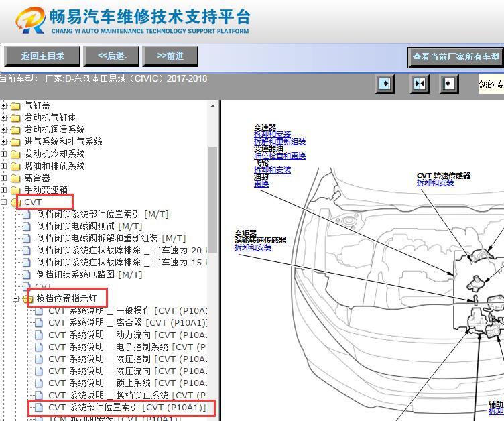504x421 pixels.
Task: Open CVT 系统说明 电子控制系统 document
Action: point(127,347)
